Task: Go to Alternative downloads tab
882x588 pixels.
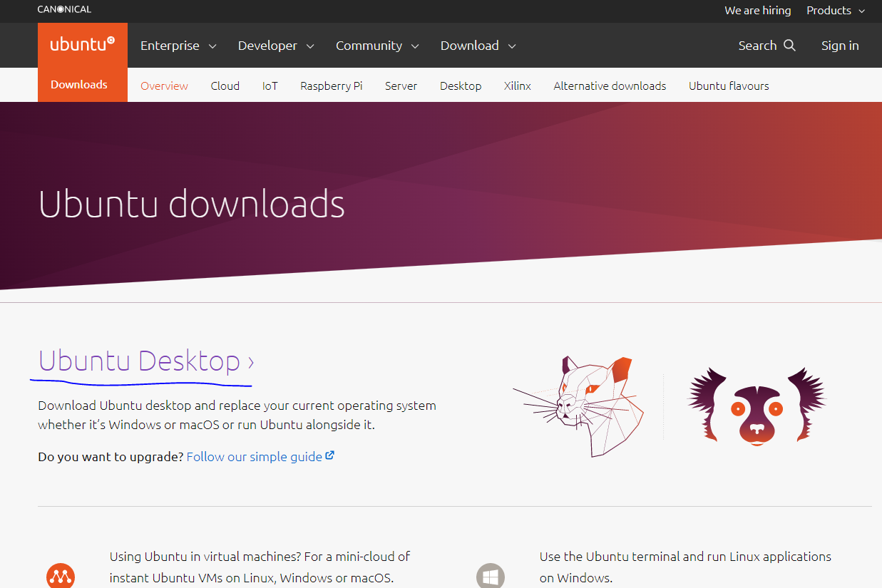Action: click(610, 86)
